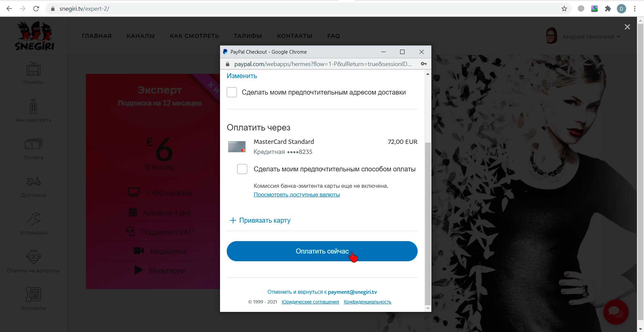Click Мультирум feature row

click(x=160, y=271)
